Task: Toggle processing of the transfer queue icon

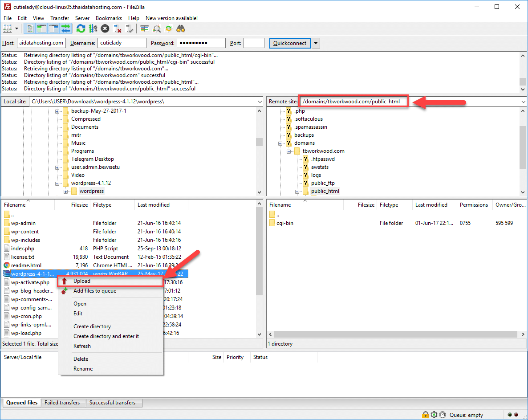Action: (x=93, y=29)
